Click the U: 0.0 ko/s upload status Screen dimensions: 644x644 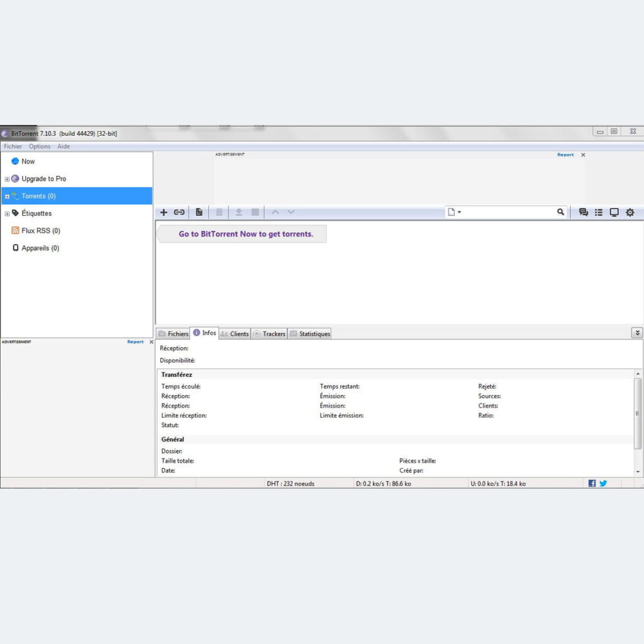pyautogui.click(x=498, y=484)
